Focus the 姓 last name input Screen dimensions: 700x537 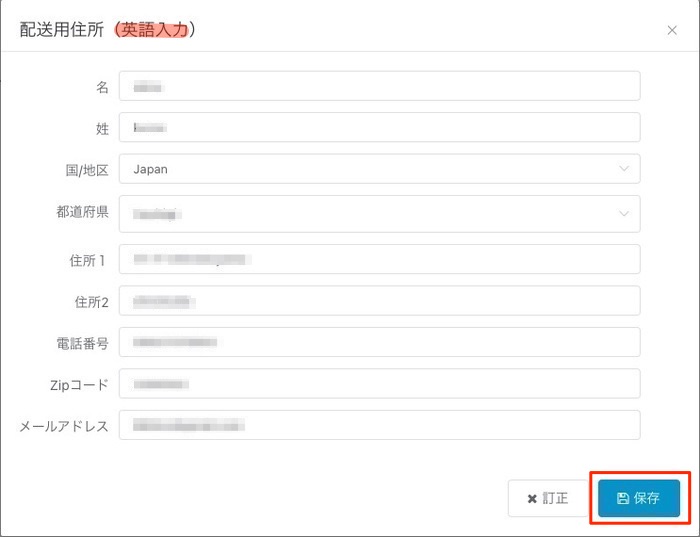pos(379,127)
